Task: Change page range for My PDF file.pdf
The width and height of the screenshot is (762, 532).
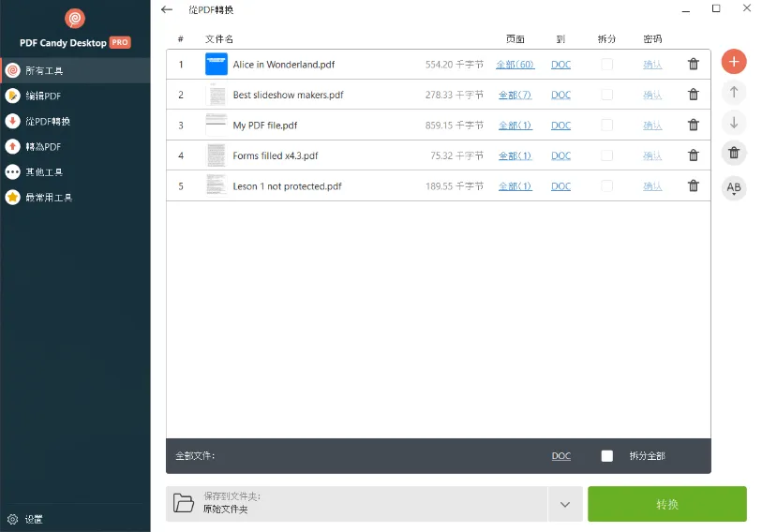Action: (x=515, y=126)
